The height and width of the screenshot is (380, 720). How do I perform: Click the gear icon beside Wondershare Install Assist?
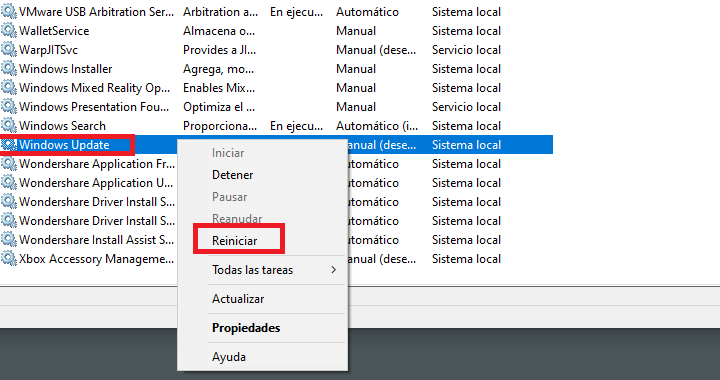[x=9, y=240]
